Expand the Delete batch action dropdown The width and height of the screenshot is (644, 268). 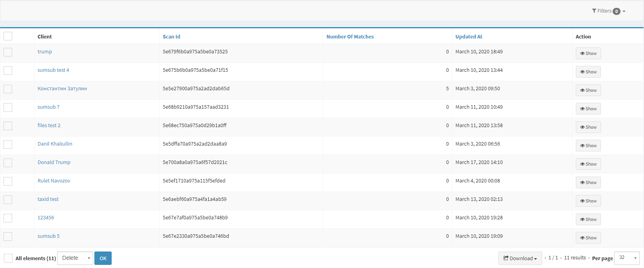(75, 258)
